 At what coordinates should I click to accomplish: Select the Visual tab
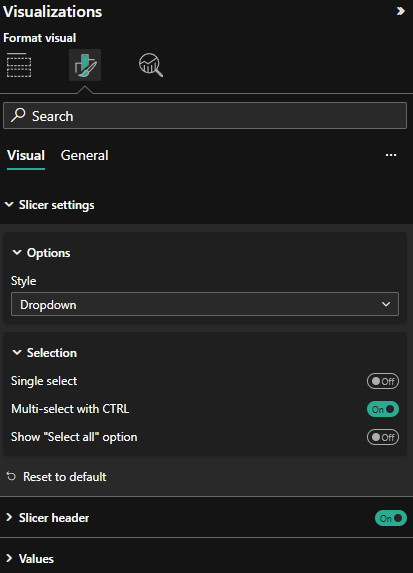(26, 155)
